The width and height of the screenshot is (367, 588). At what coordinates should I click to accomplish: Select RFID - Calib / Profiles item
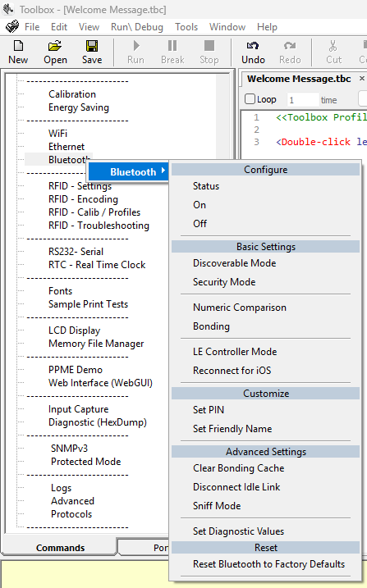click(94, 212)
